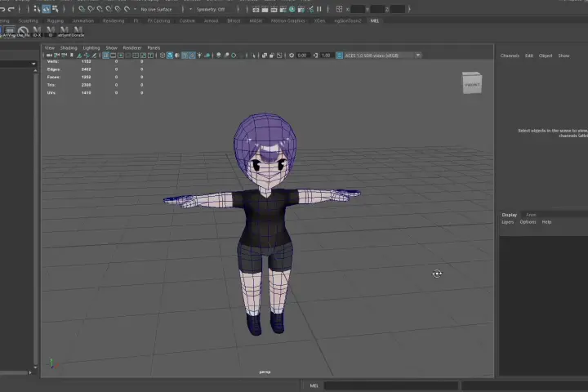Screen dimensions: 588x392
Task: Switch to ngSkinTools2 shelf tab
Action: tap(348, 20)
